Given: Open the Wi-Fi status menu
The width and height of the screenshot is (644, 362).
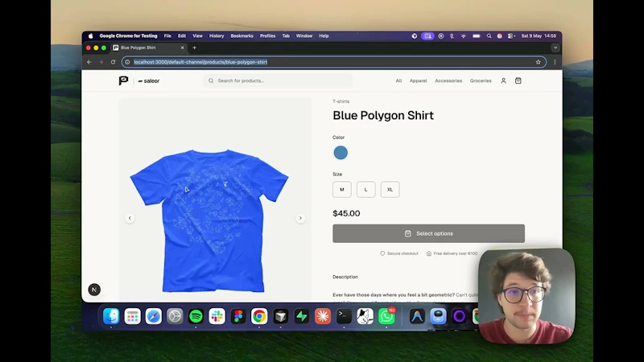Looking at the screenshot, I should coord(464,36).
